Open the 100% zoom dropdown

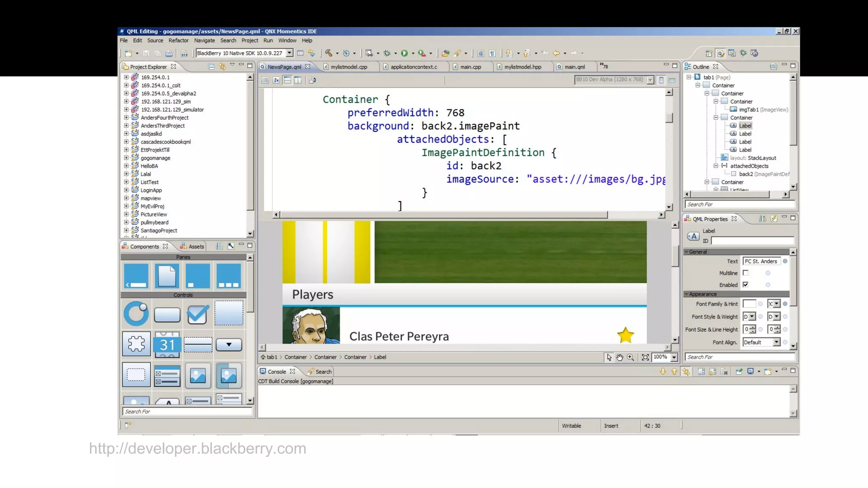coord(674,357)
